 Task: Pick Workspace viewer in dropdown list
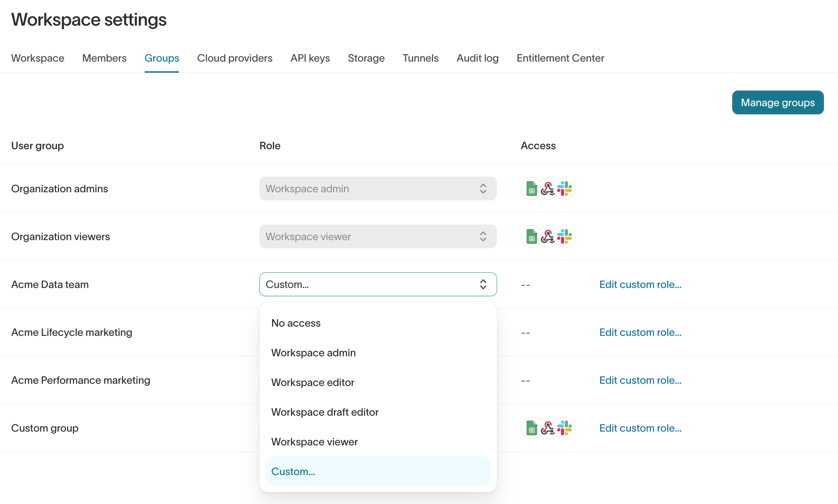click(378, 442)
